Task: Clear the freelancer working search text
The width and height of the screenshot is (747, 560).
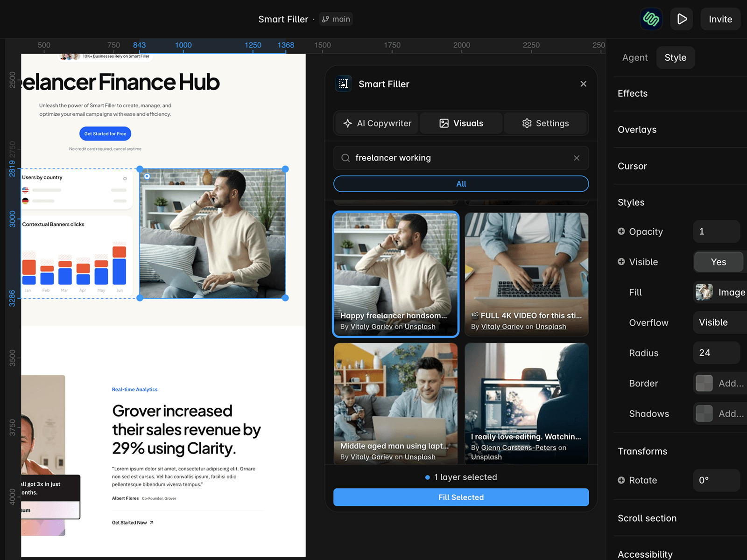Action: [x=577, y=158]
